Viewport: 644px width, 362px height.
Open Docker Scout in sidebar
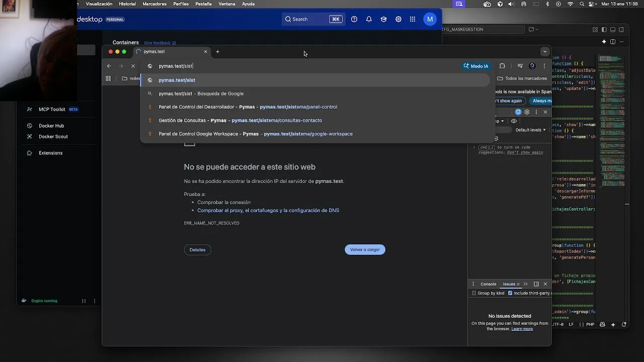53,136
